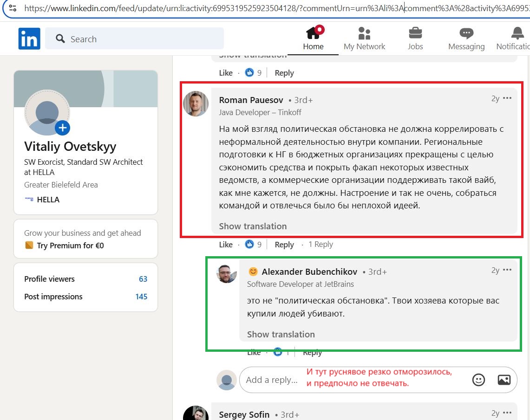The width and height of the screenshot is (530, 420).
Task: Like Roman Pauesov's comment
Action: click(x=225, y=245)
